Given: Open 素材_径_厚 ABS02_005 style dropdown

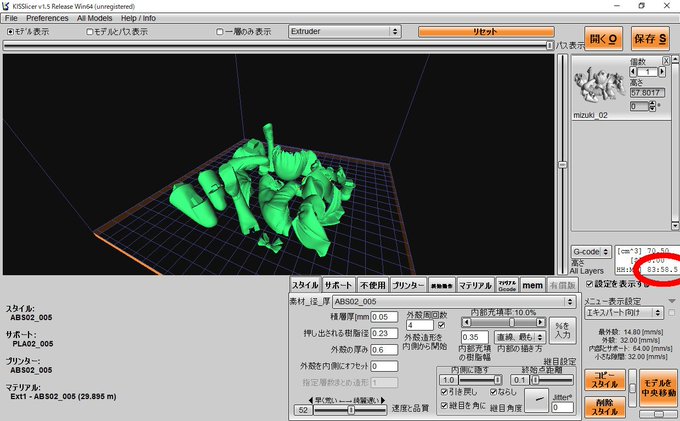Looking at the screenshot, I should [454, 301].
